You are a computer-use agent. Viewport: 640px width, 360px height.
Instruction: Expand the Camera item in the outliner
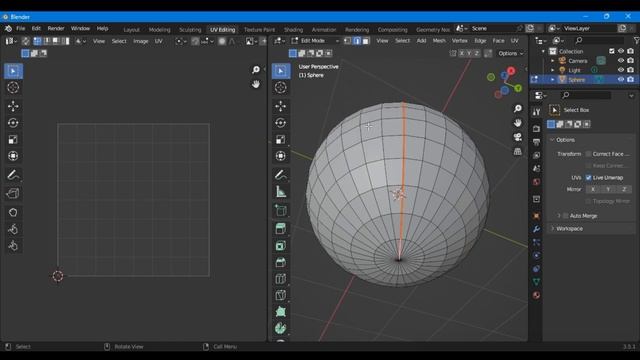click(x=553, y=61)
